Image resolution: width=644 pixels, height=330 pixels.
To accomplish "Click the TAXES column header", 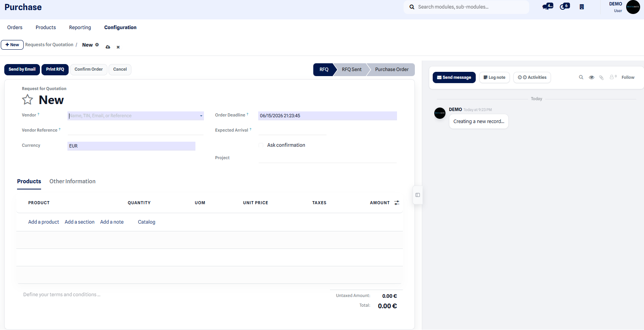I will 319,203.
